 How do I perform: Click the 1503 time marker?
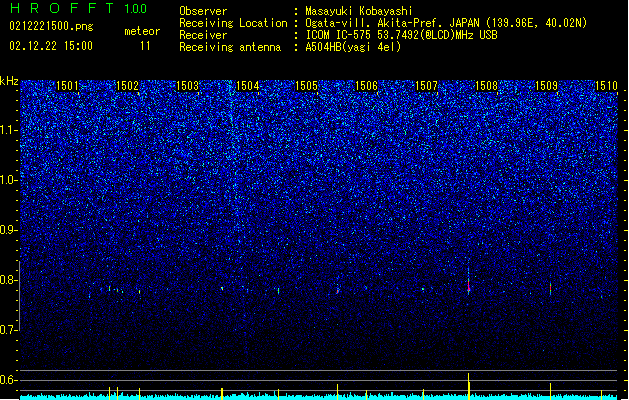pyautogui.click(x=187, y=86)
